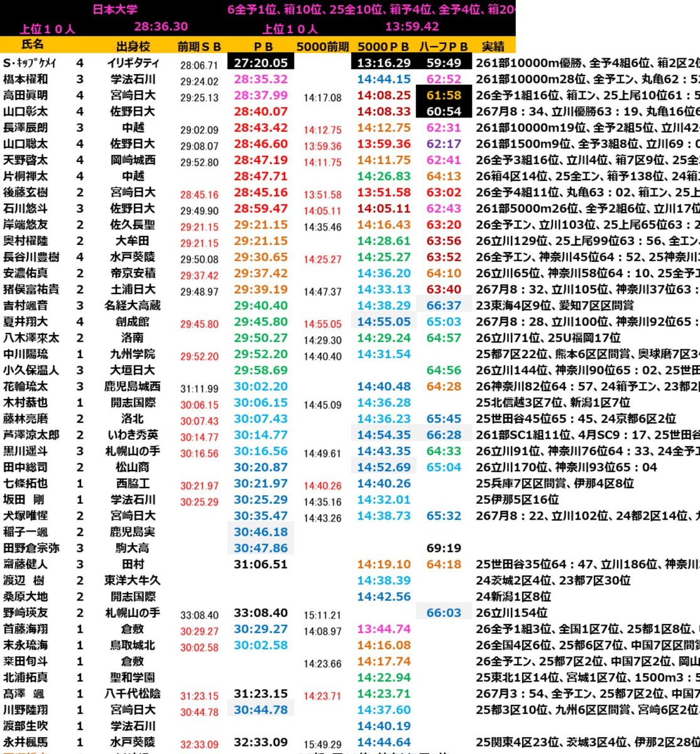Select runner name 永井楓馬
The height and width of the screenshot is (754, 700).
coord(25,743)
